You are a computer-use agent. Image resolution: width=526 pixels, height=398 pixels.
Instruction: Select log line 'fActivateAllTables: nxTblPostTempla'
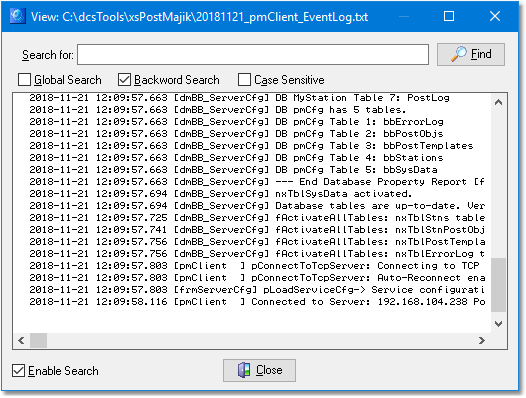(257, 242)
